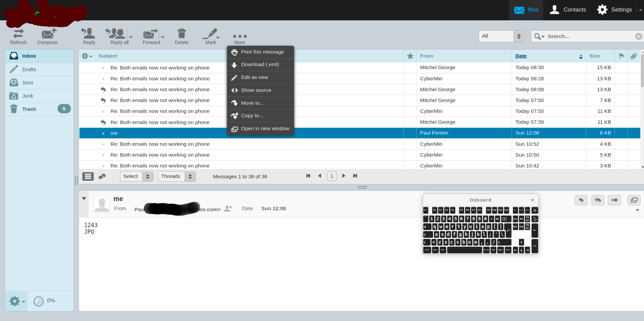The image size is (644, 321).
Task: Click Reply all toolbar button
Action: [x=117, y=37]
